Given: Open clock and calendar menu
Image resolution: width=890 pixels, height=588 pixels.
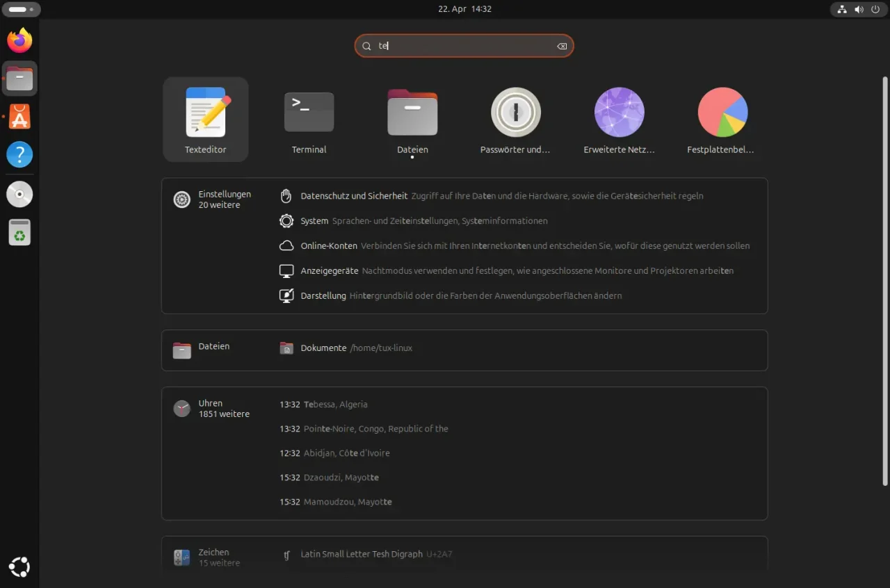Looking at the screenshot, I should [464, 10].
